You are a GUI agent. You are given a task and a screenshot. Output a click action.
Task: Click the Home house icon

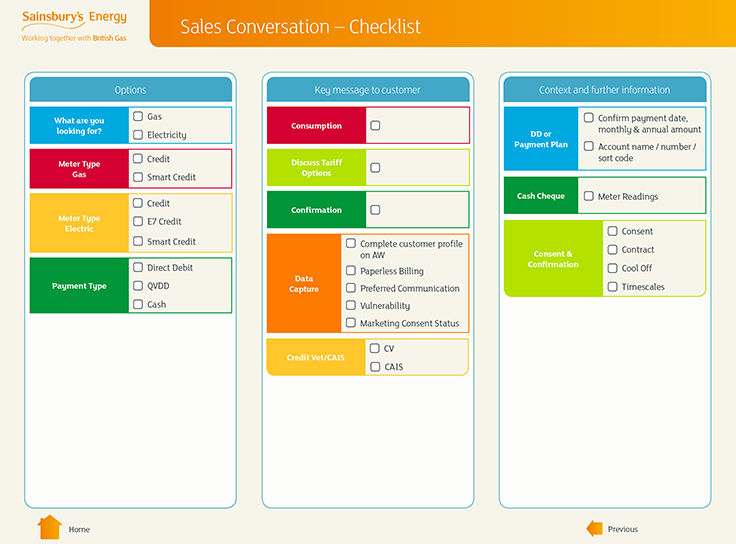tap(49, 527)
